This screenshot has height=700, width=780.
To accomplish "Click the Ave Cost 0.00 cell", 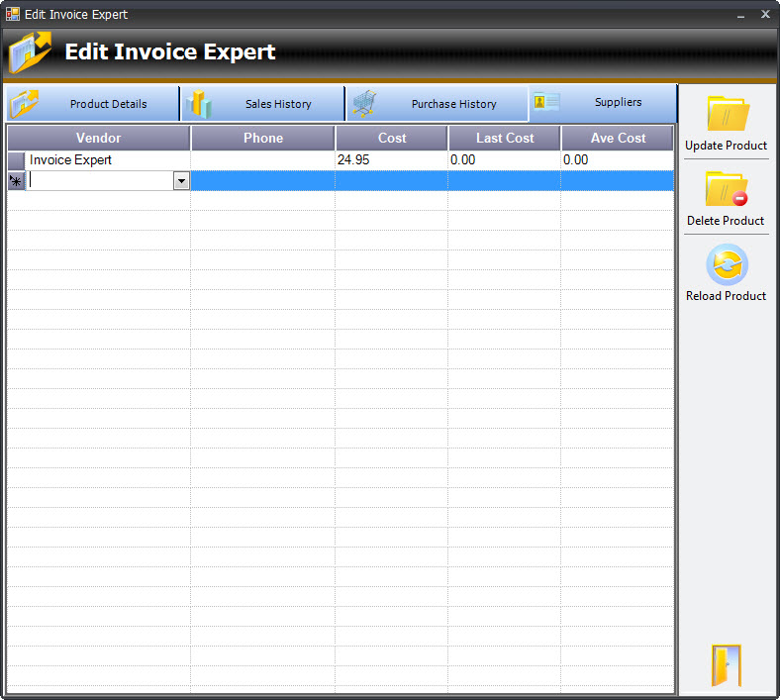I will point(618,160).
